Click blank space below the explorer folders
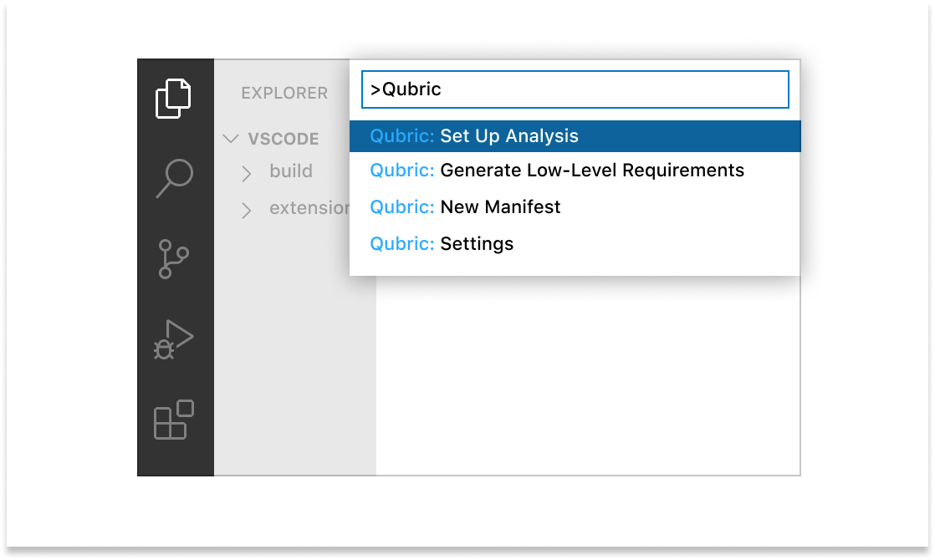The width and height of the screenshot is (935, 560). [x=294, y=351]
